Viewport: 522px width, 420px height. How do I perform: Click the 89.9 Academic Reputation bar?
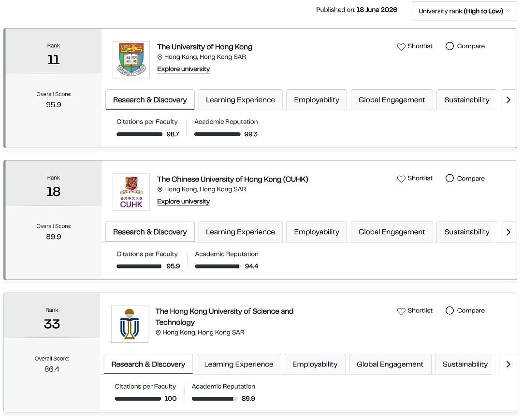click(x=215, y=399)
